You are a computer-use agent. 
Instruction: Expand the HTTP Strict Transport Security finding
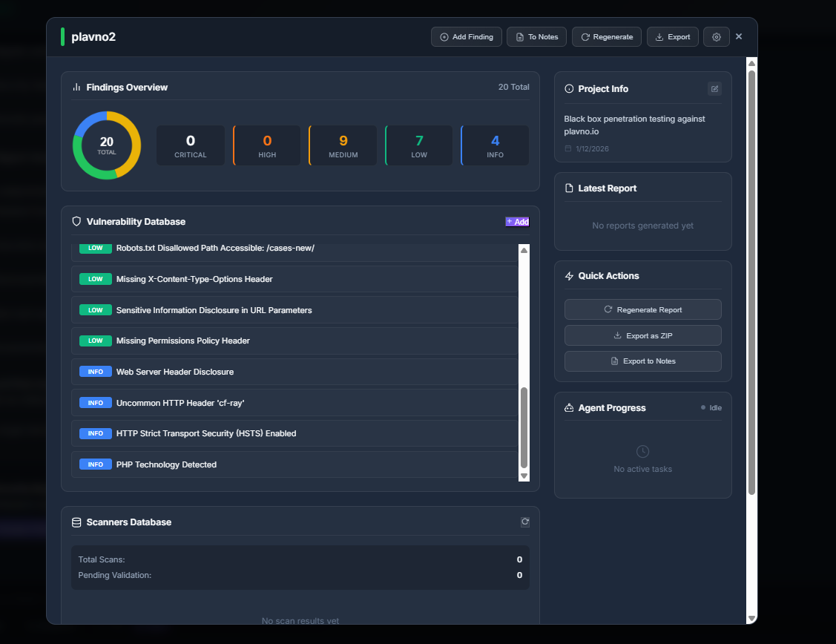206,433
